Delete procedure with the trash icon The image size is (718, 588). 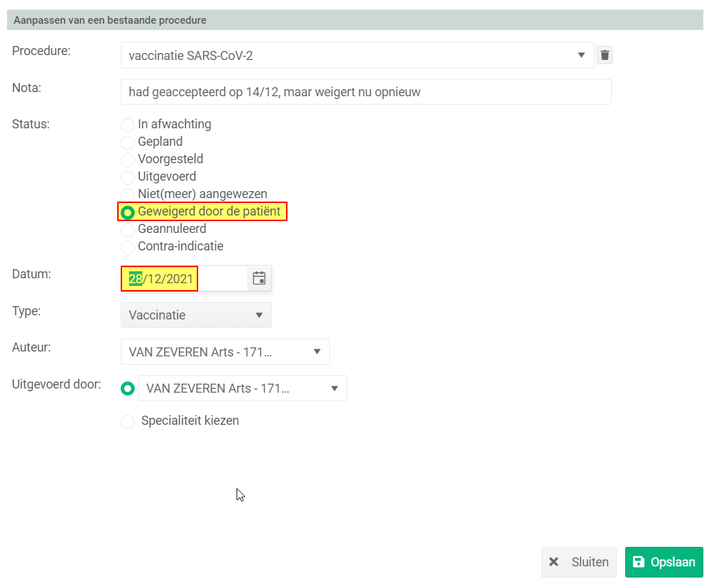point(604,55)
